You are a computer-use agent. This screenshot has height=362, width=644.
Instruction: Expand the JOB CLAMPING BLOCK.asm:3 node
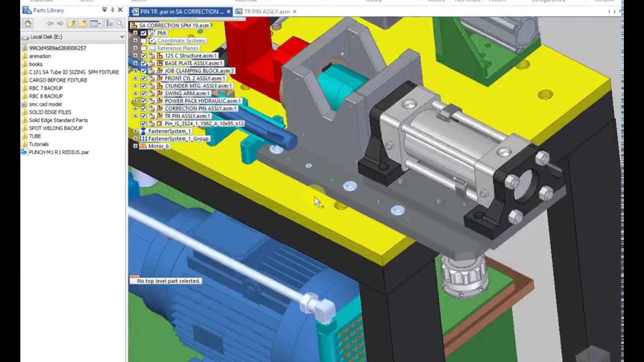(x=135, y=71)
